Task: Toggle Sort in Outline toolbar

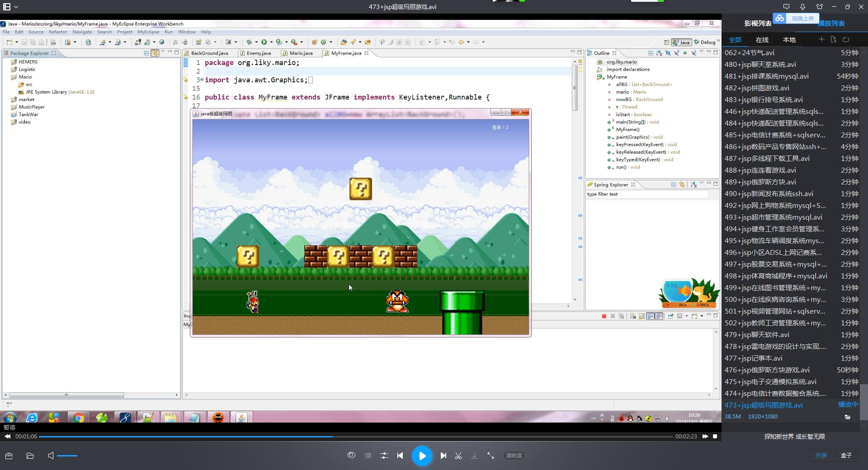Action: click(659, 53)
